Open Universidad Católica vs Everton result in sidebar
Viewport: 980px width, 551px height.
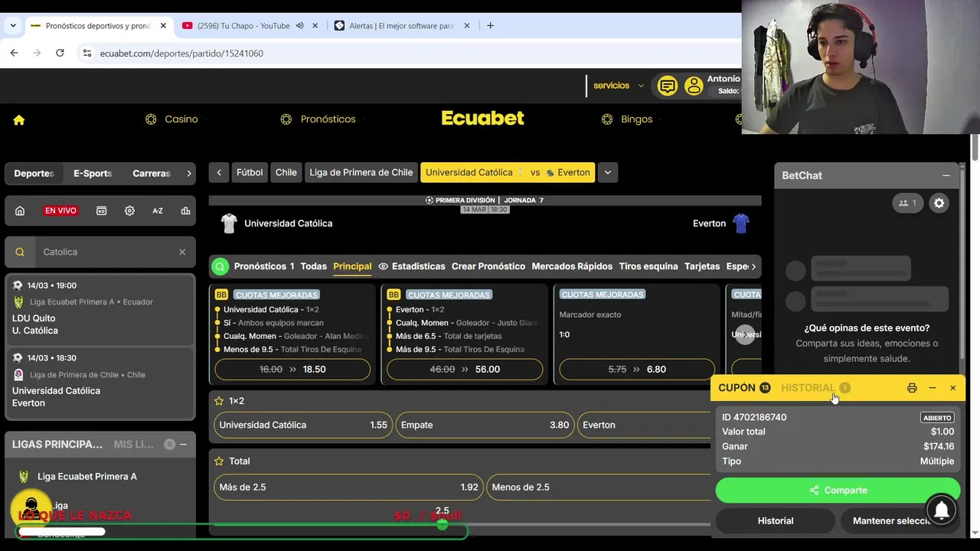click(x=100, y=380)
